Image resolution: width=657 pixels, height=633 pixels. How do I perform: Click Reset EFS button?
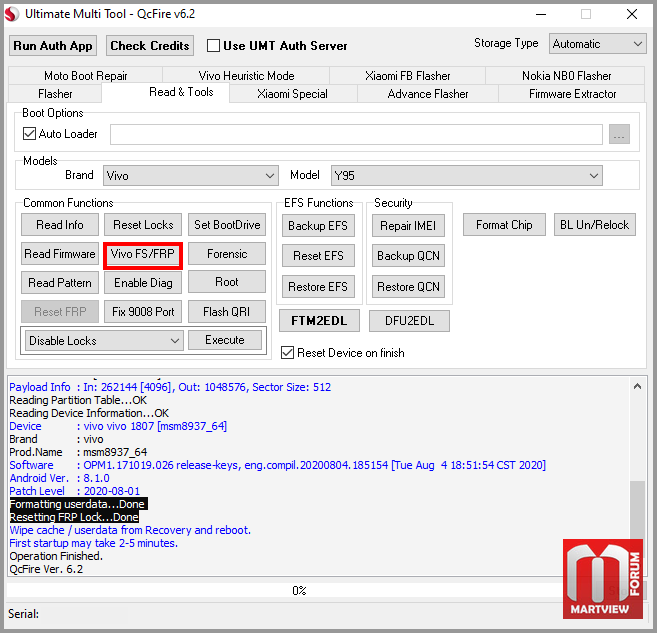pos(318,256)
